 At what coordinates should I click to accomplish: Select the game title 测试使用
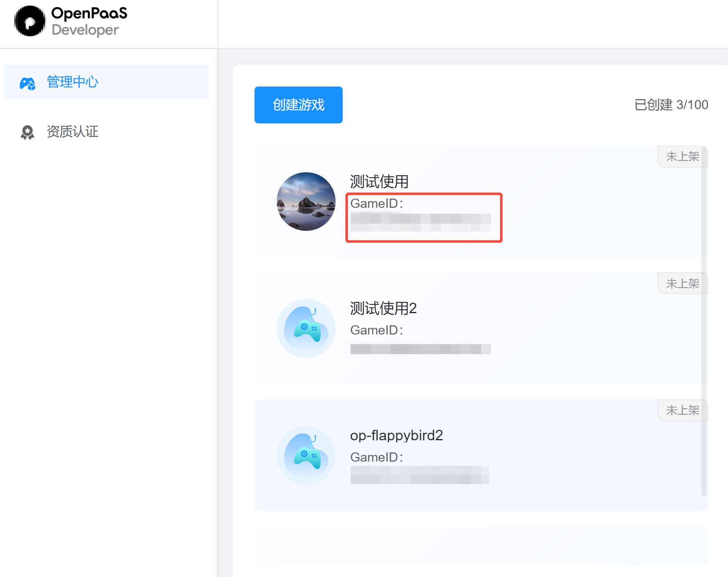(379, 181)
